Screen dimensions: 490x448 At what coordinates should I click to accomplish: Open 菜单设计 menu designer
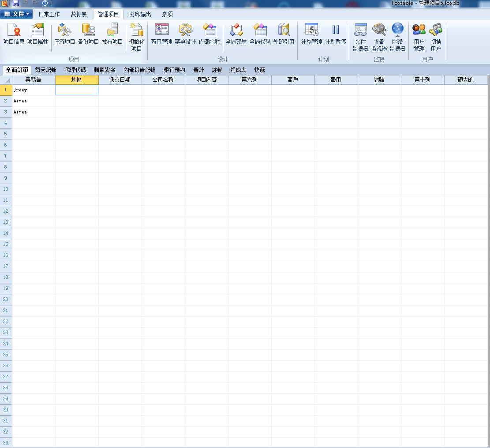click(185, 34)
